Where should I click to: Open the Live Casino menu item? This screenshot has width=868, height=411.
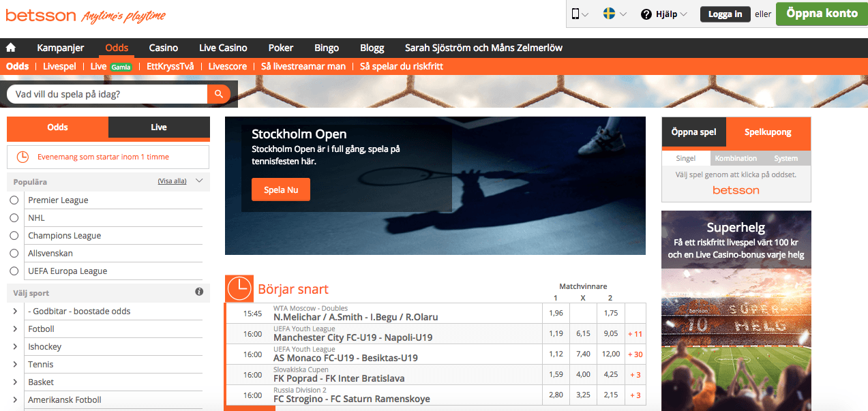[x=223, y=48]
